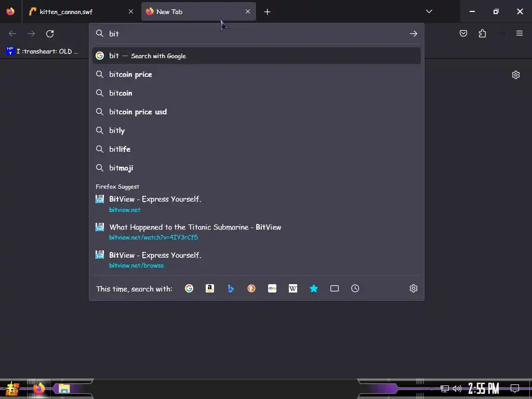The height and width of the screenshot is (399, 532).
Task: Select the New Tab tab
Action: click(198, 11)
